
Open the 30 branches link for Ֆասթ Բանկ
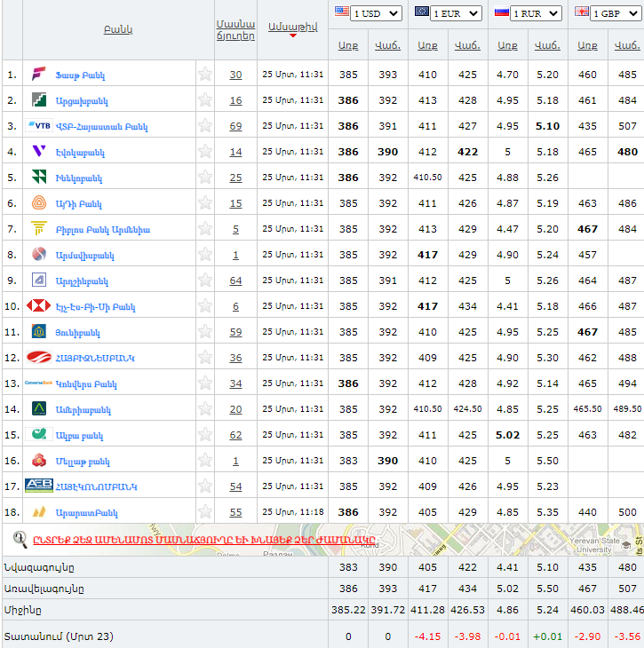235,75
